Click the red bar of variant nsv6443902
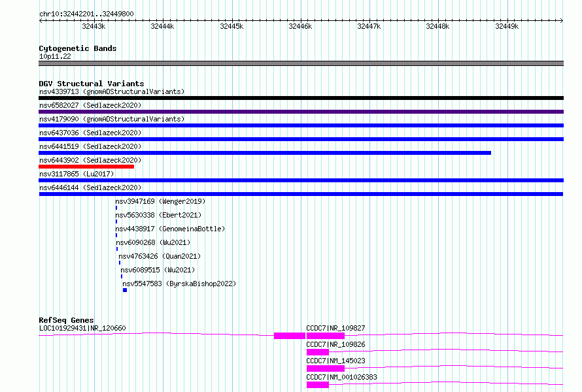 [x=86, y=167]
